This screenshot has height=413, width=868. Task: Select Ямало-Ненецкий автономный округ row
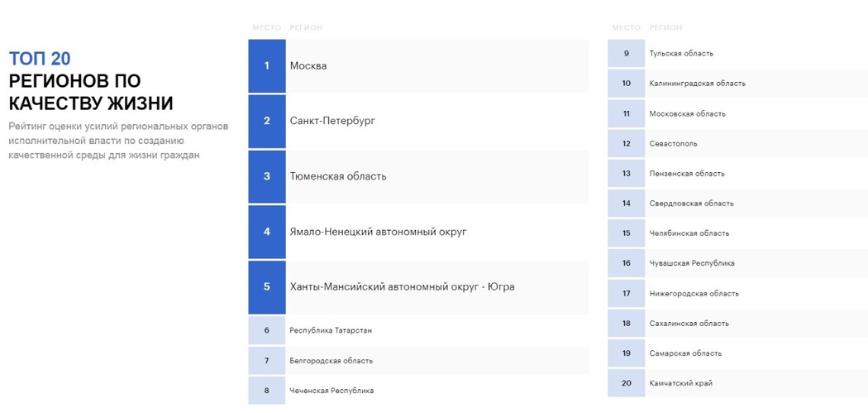[x=418, y=232]
